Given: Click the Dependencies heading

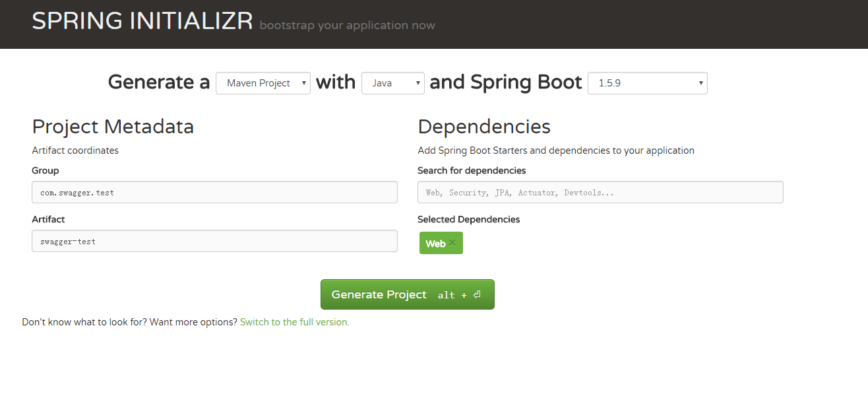Looking at the screenshot, I should [x=484, y=126].
